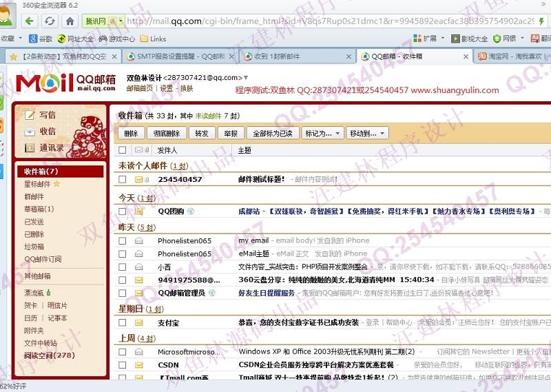Select the checkbox for the QQ团购 email
The width and height of the screenshot is (551, 392).
tap(123, 212)
